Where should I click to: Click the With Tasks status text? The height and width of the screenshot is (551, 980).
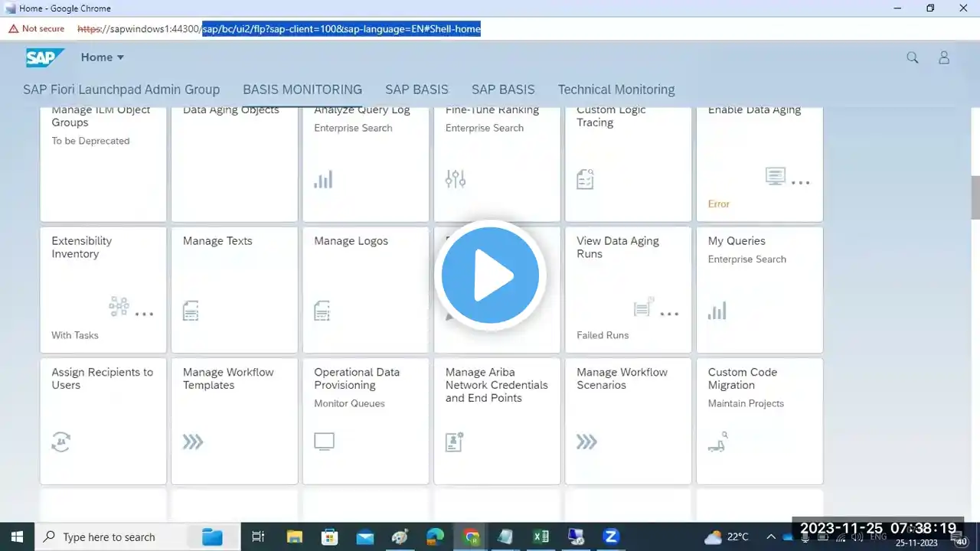click(75, 335)
